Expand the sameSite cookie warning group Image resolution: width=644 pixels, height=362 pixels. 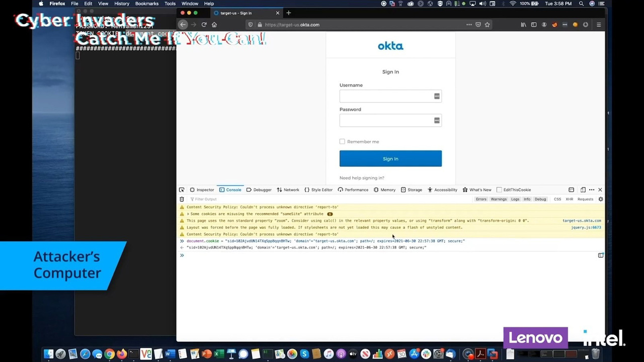tap(188, 214)
